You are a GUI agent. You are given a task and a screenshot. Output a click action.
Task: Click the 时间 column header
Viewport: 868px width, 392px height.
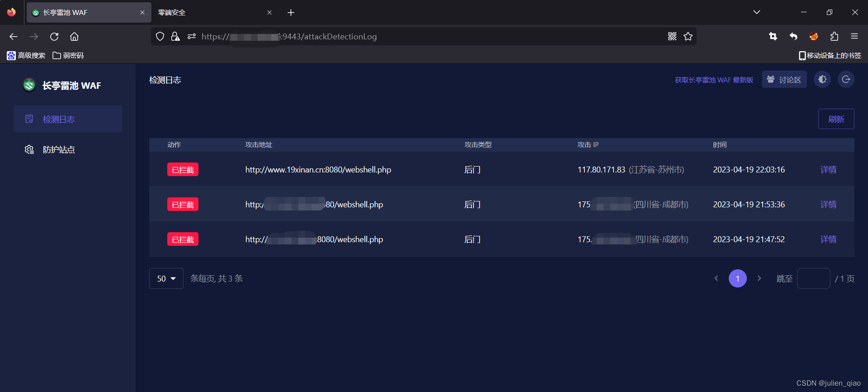(x=720, y=145)
